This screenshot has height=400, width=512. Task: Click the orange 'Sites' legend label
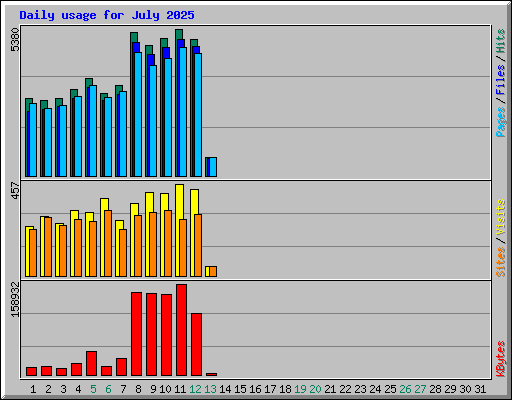point(500,262)
